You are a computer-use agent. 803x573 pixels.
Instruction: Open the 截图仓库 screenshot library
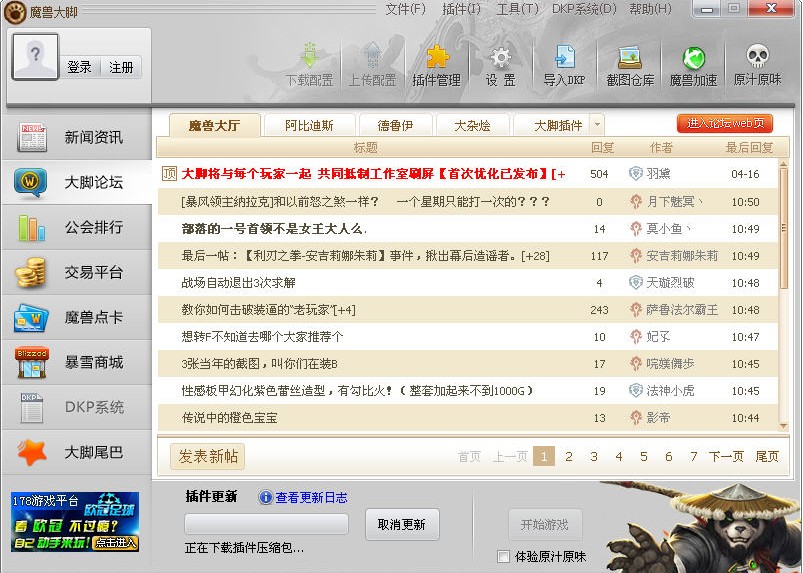[629, 66]
